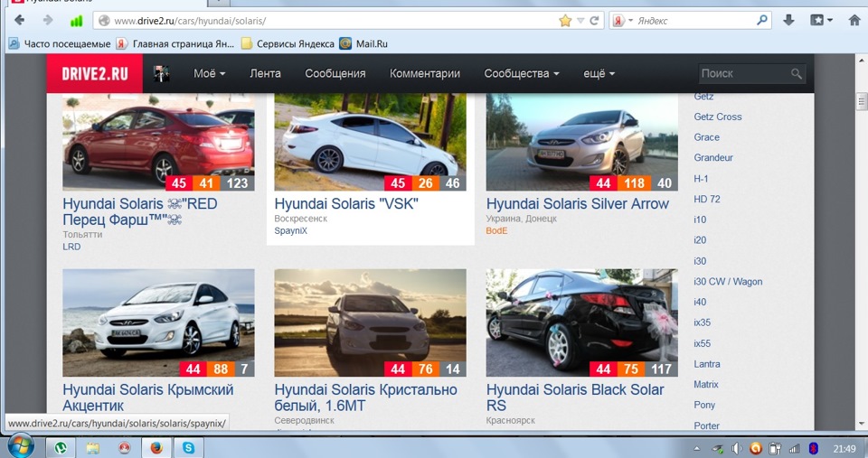Reload the page with the refresh icon
Viewport: 868px width, 458px height.
click(595, 21)
